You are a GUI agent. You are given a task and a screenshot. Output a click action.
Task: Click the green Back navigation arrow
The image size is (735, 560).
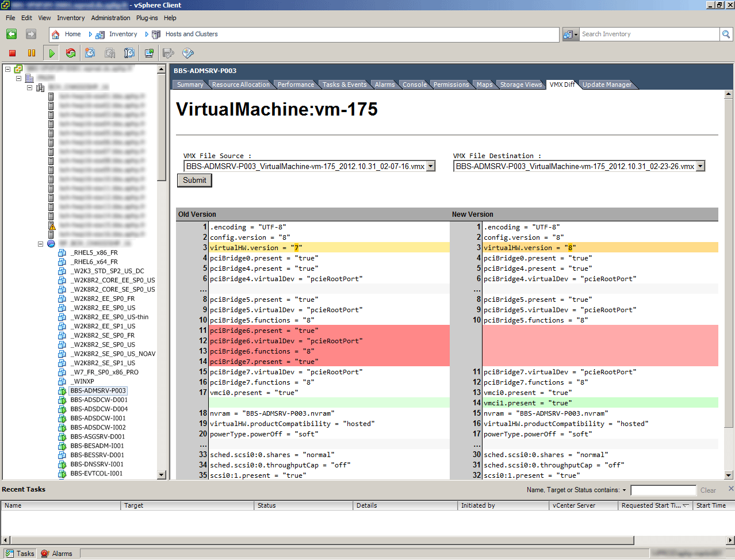click(x=12, y=34)
